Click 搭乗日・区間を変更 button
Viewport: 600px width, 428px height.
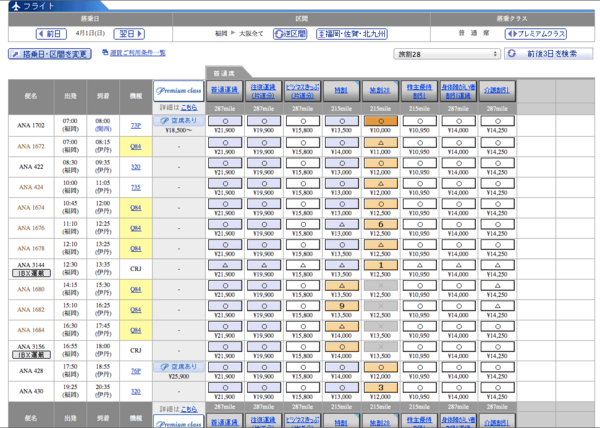tap(50, 54)
